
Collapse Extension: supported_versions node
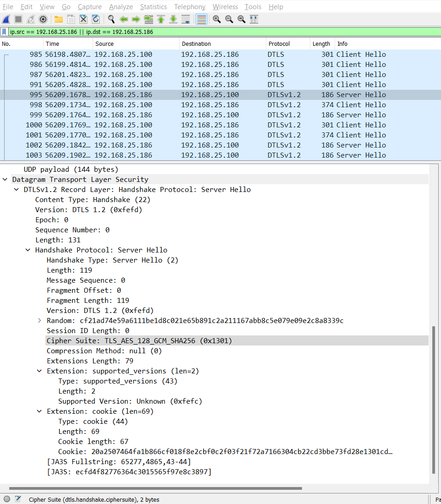click(x=39, y=371)
